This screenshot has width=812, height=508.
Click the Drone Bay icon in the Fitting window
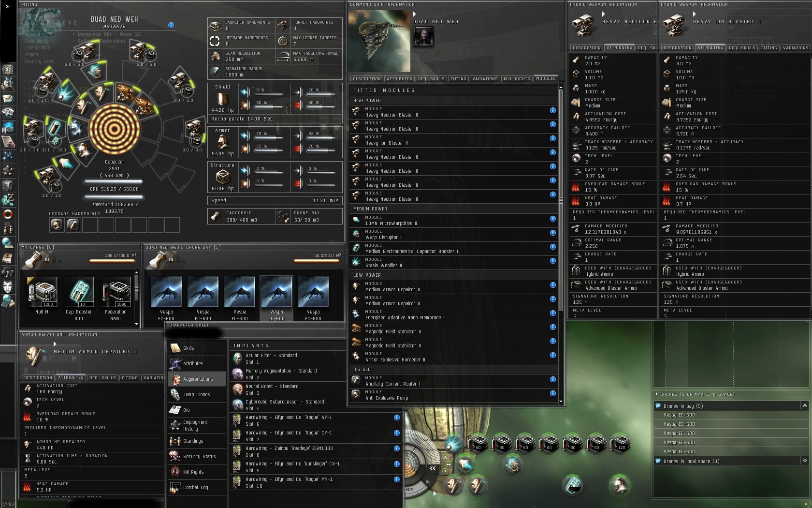point(282,216)
